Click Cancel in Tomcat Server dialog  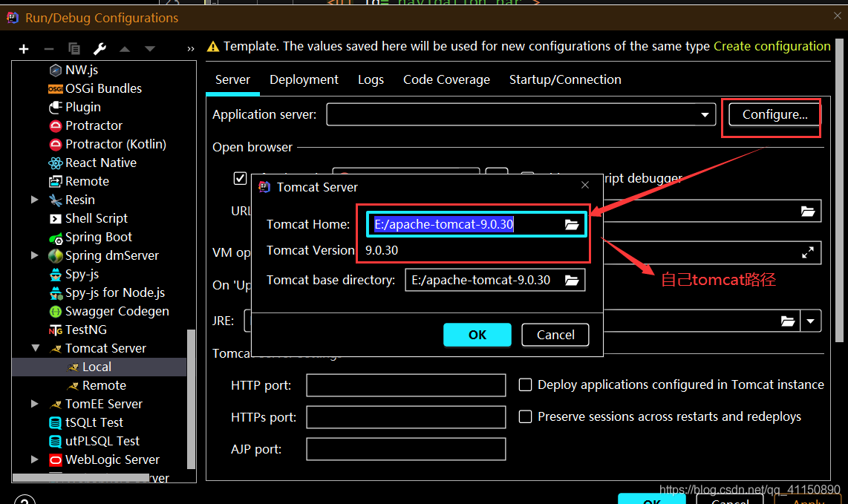click(x=555, y=335)
